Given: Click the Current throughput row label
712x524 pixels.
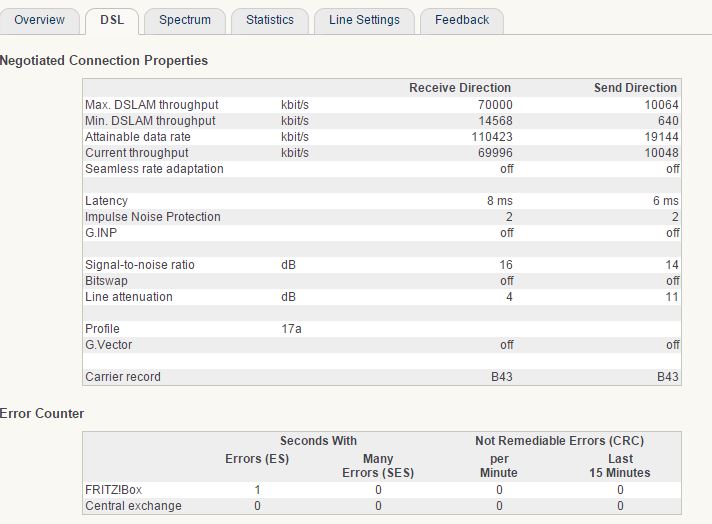Looking at the screenshot, I should 137,153.
